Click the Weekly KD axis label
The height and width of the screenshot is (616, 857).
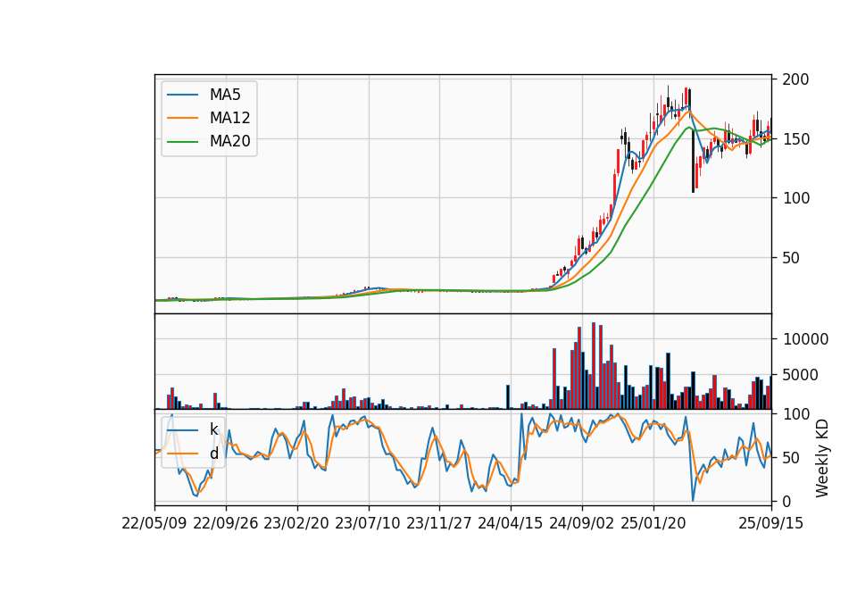tap(822, 458)
